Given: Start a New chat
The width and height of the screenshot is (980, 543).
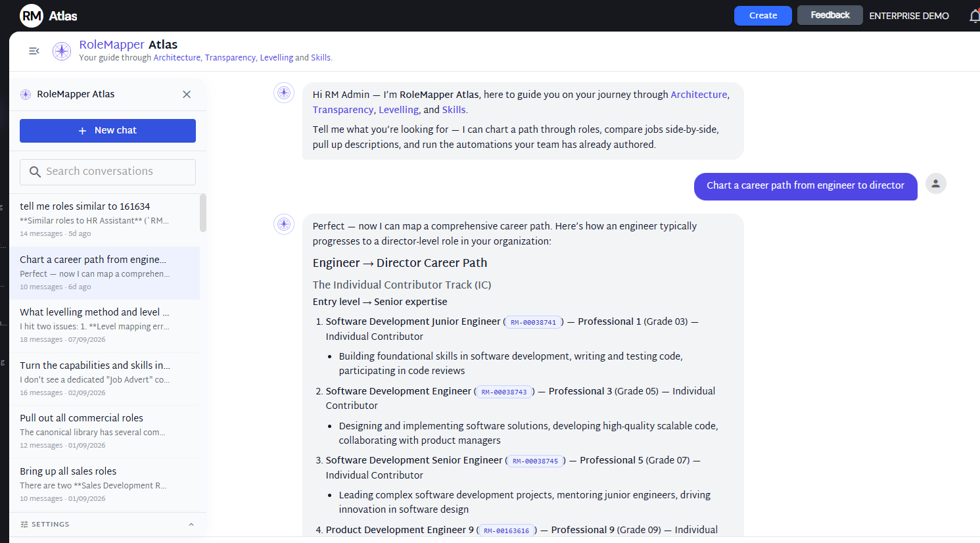Looking at the screenshot, I should tap(108, 131).
